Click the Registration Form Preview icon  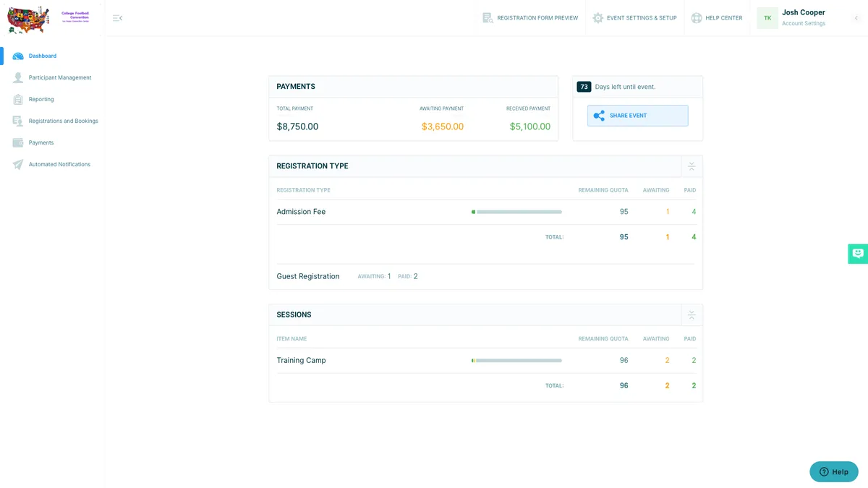488,18
